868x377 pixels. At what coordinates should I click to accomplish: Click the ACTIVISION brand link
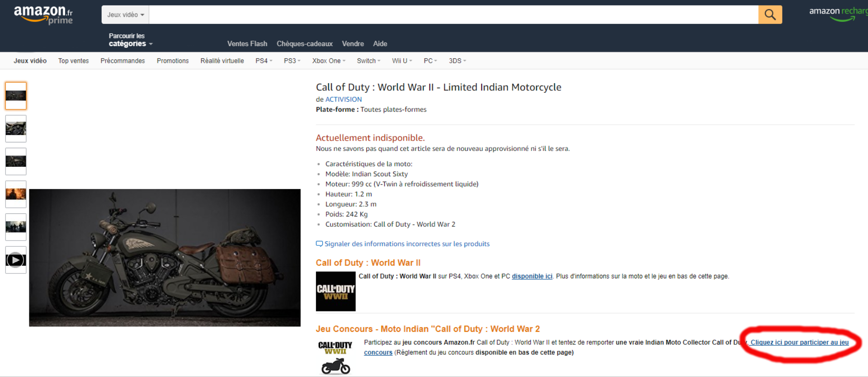(x=344, y=99)
